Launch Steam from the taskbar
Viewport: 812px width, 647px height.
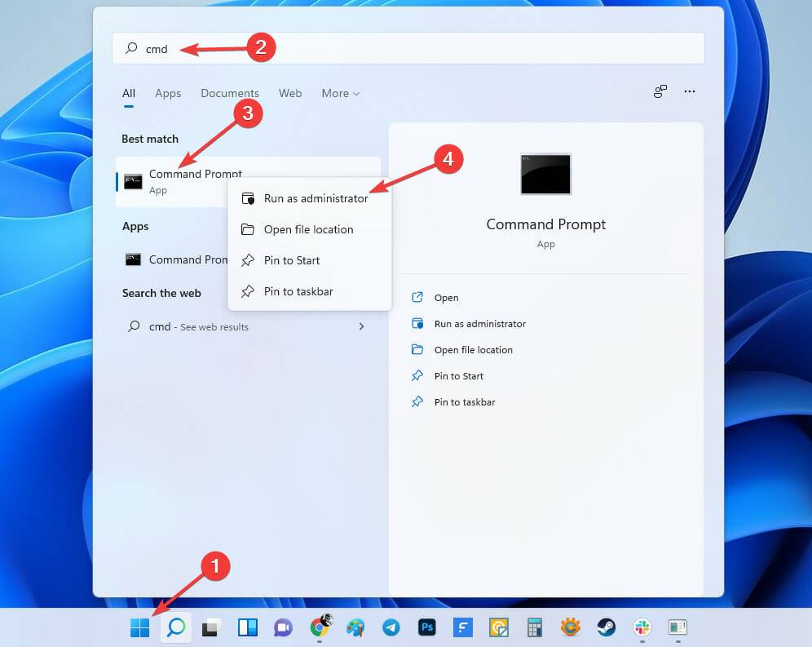coord(606,627)
